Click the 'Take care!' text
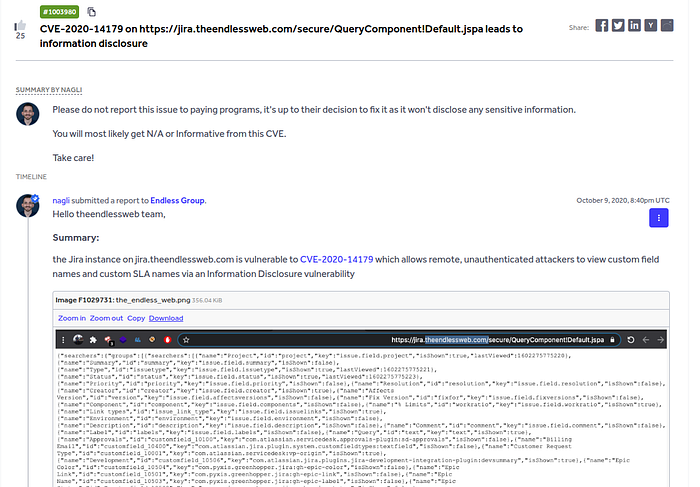Screen dimensions: 700x487 click(73, 158)
